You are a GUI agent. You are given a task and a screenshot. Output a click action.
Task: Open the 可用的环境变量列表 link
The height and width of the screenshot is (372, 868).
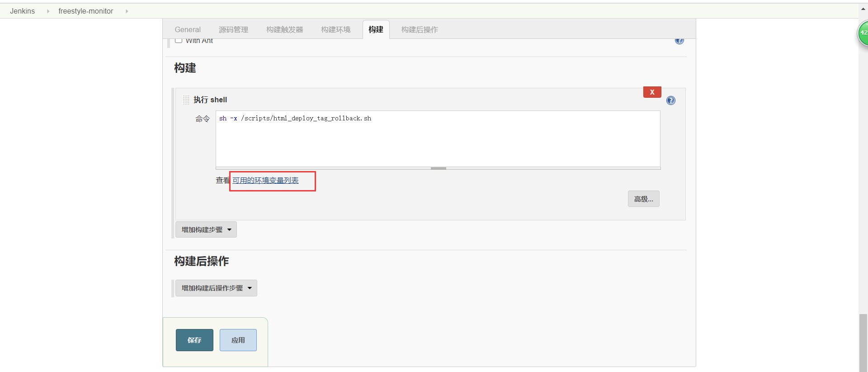point(265,180)
